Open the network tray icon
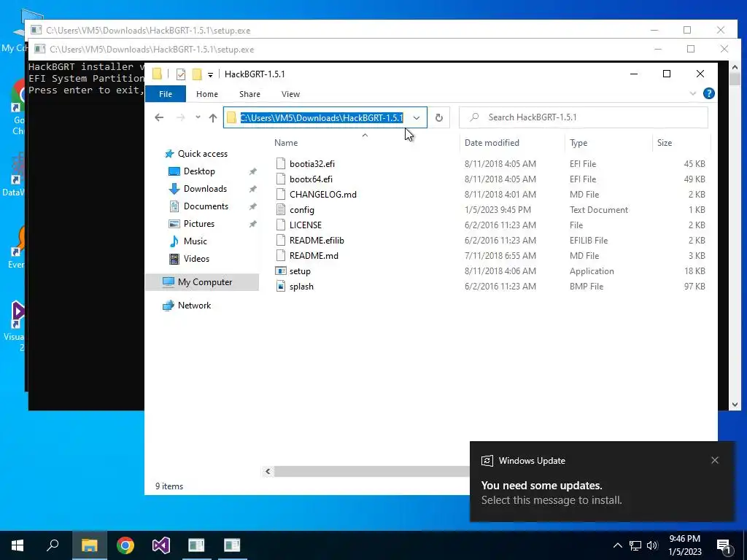 (635, 545)
